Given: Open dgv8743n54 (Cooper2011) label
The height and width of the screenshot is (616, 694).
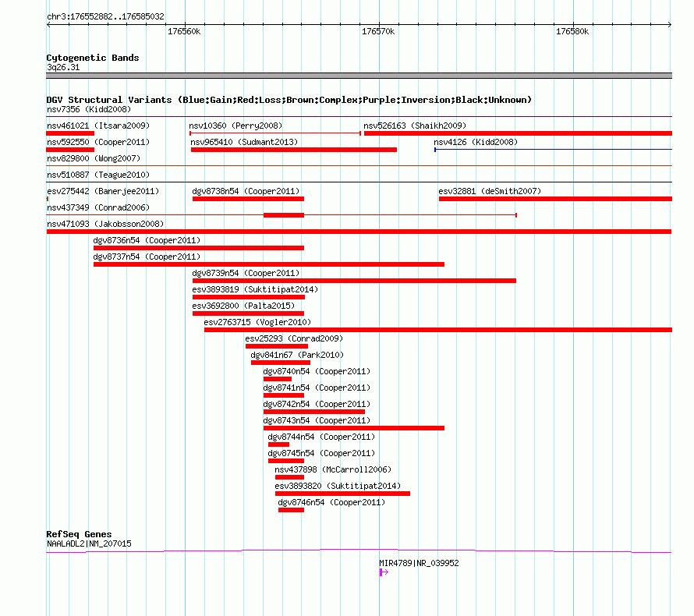Looking at the screenshot, I should (317, 420).
